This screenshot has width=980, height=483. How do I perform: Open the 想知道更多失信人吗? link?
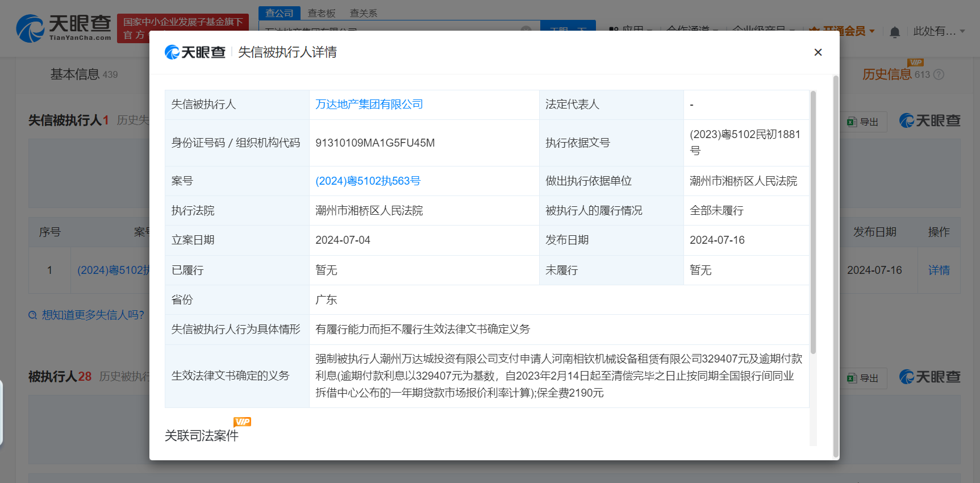(x=93, y=315)
